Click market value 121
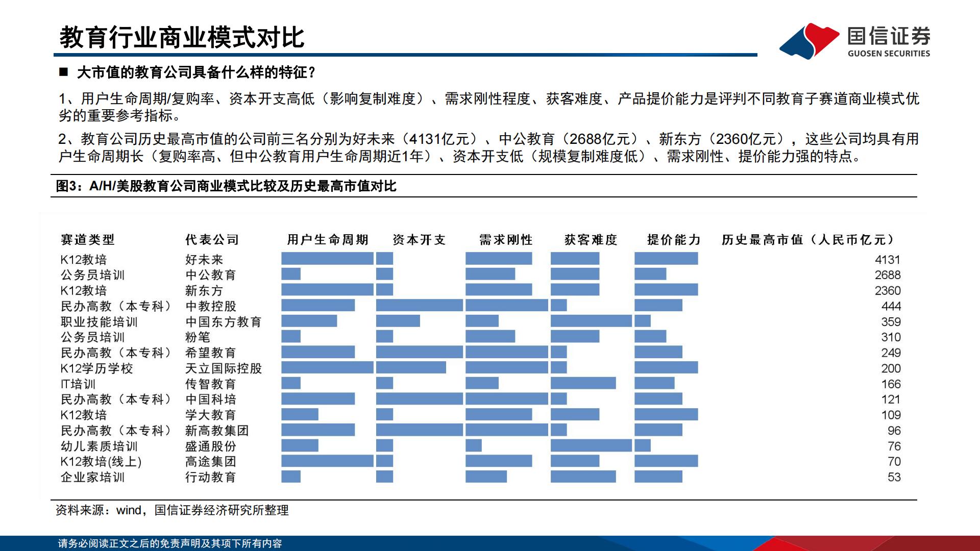Image resolution: width=980 pixels, height=551 pixels. (891, 399)
